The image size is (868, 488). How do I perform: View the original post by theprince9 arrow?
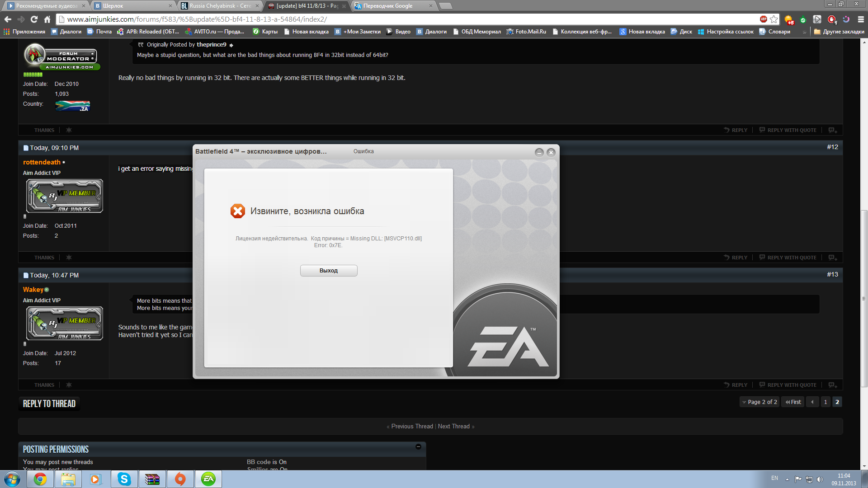(x=231, y=45)
